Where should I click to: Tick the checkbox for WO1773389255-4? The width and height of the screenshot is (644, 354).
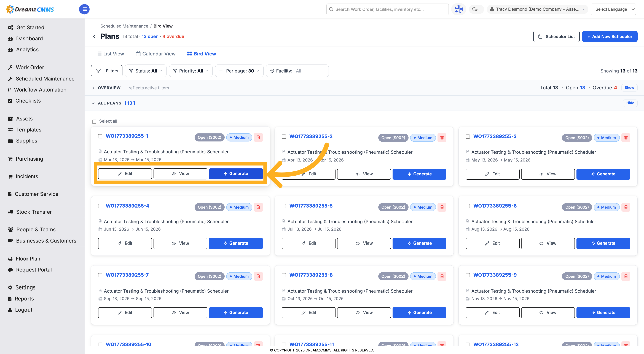click(100, 206)
